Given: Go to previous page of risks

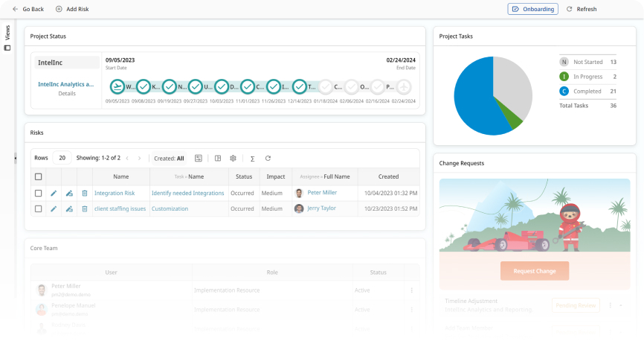Looking at the screenshot, I should tap(127, 159).
